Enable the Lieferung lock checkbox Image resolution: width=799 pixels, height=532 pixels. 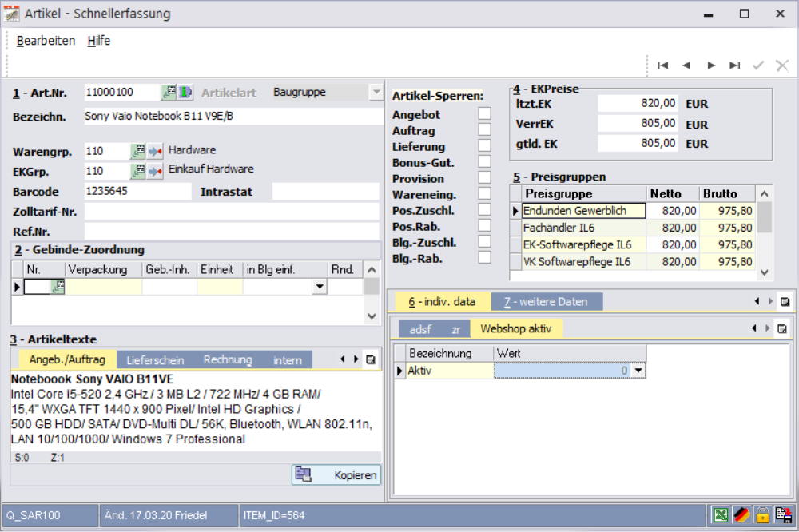point(485,145)
